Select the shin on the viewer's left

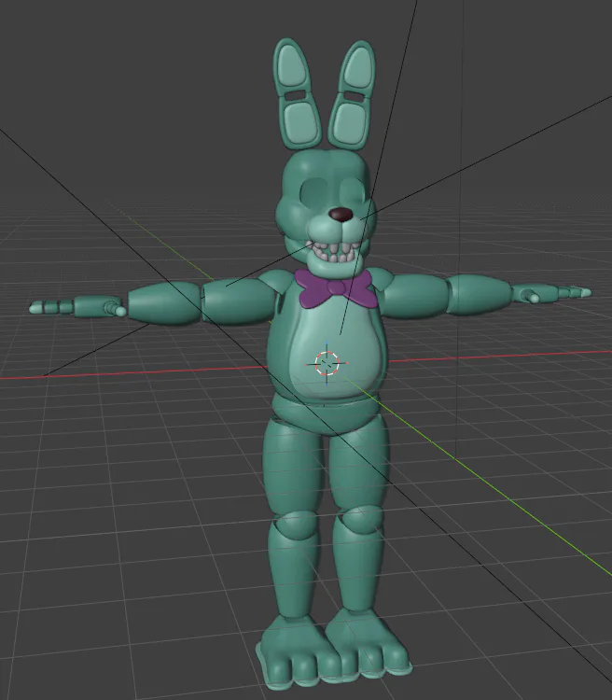click(x=295, y=569)
